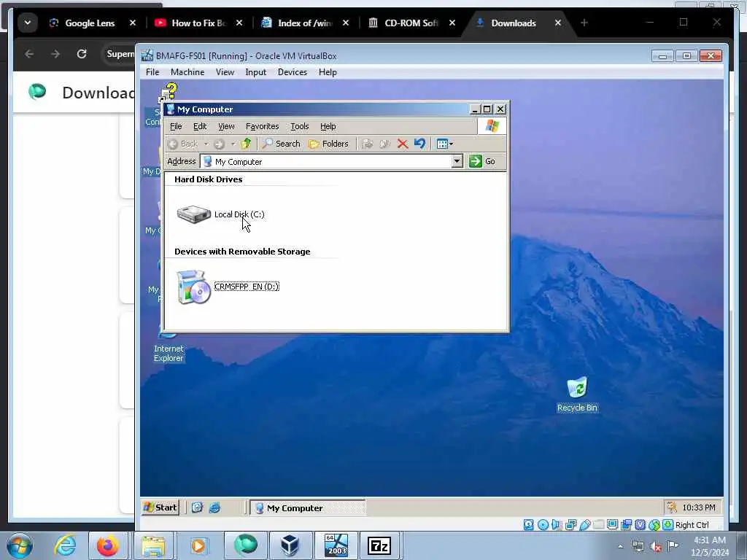The width and height of the screenshot is (747, 560).
Task: Open new browser tab with plus button
Action: 584,23
